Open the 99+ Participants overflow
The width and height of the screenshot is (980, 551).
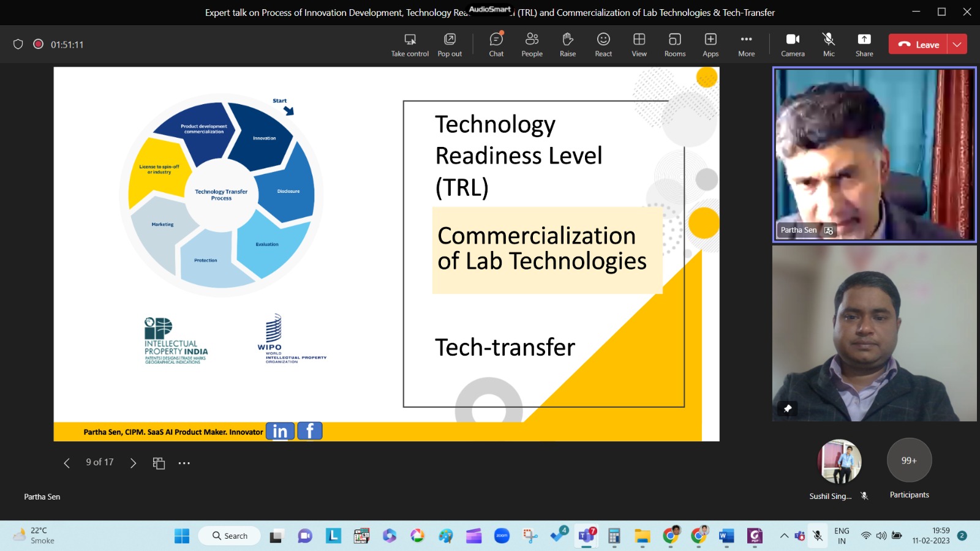coord(909,460)
